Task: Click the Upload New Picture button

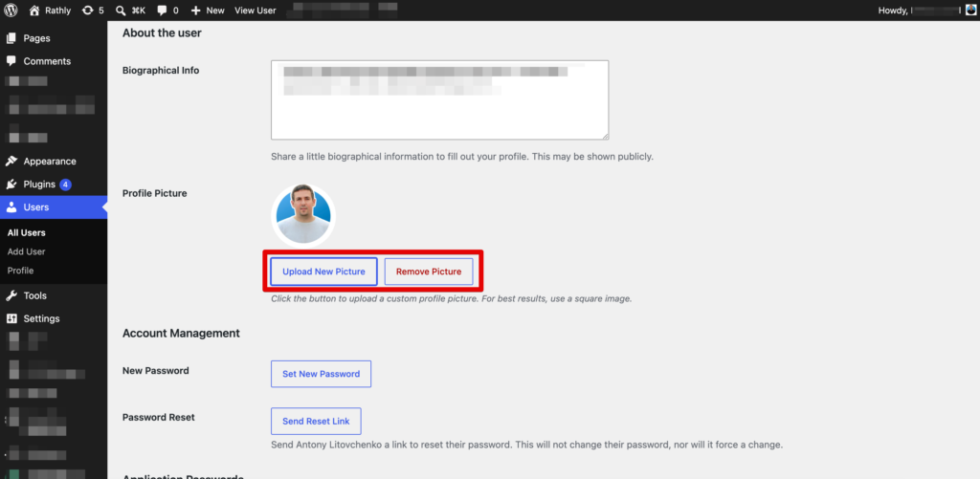Action: click(323, 272)
